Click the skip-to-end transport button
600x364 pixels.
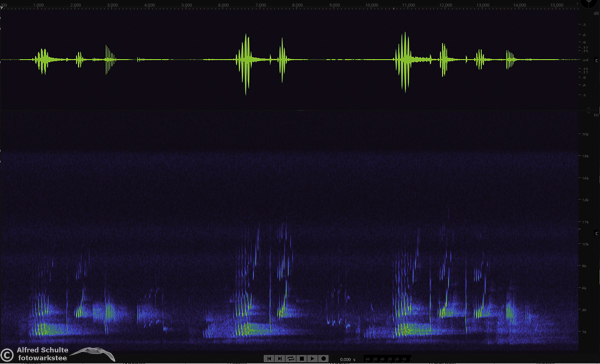coord(280,358)
